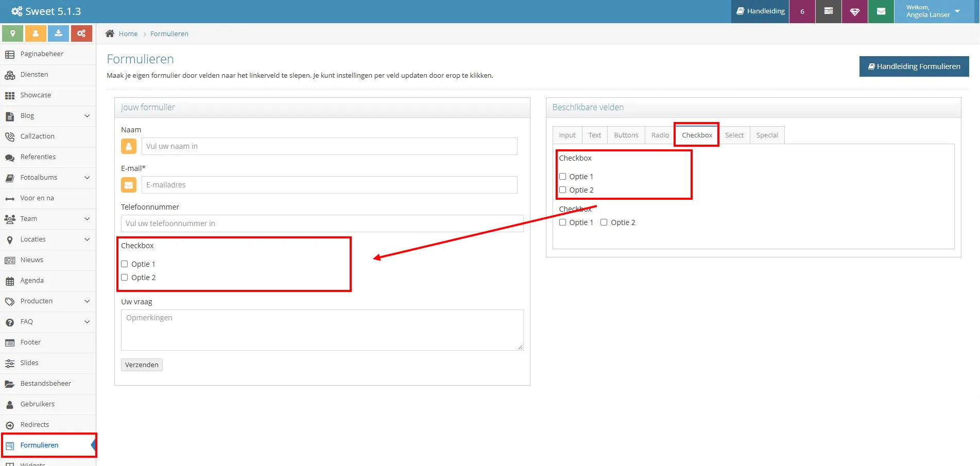Open the green envelope mail icon
The height and width of the screenshot is (466, 980).
tap(881, 11)
